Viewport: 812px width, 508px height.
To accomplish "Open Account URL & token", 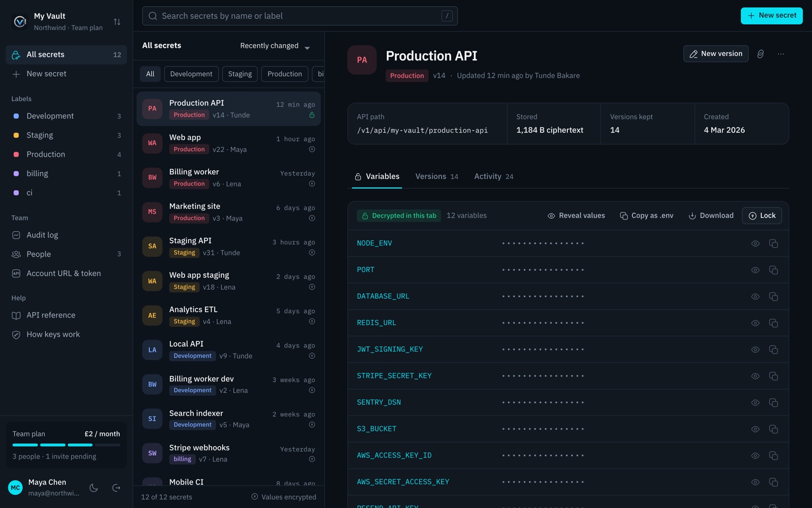I will click(66, 273).
